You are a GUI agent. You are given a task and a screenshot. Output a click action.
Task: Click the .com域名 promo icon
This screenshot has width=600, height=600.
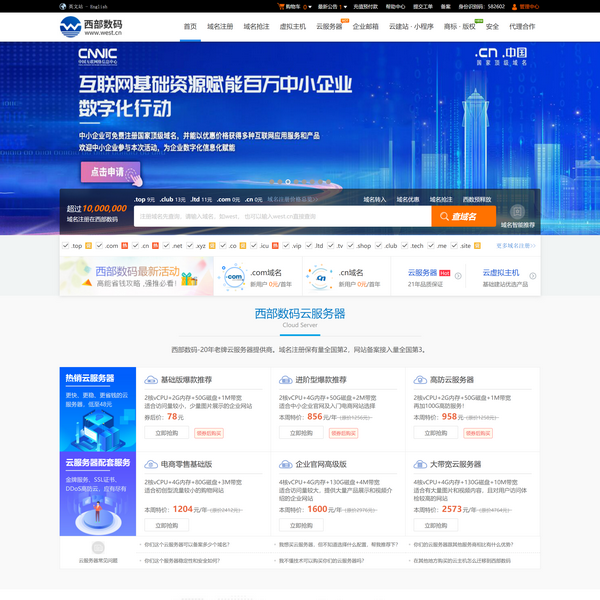pyautogui.click(x=235, y=276)
